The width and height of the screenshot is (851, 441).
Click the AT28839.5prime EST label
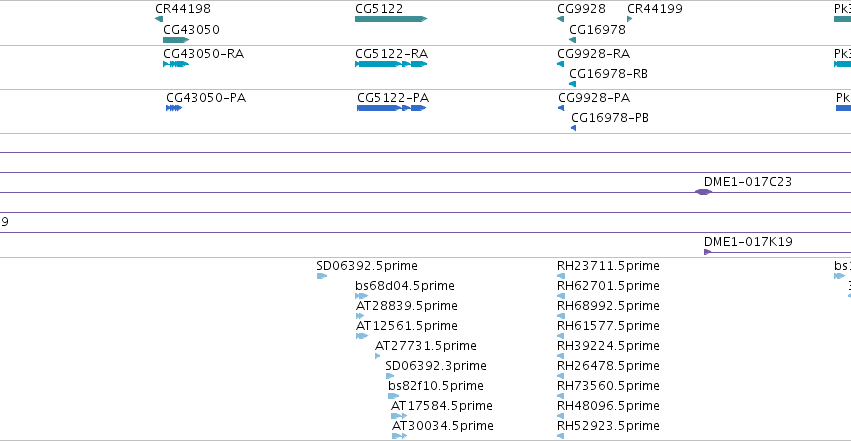[x=407, y=306]
